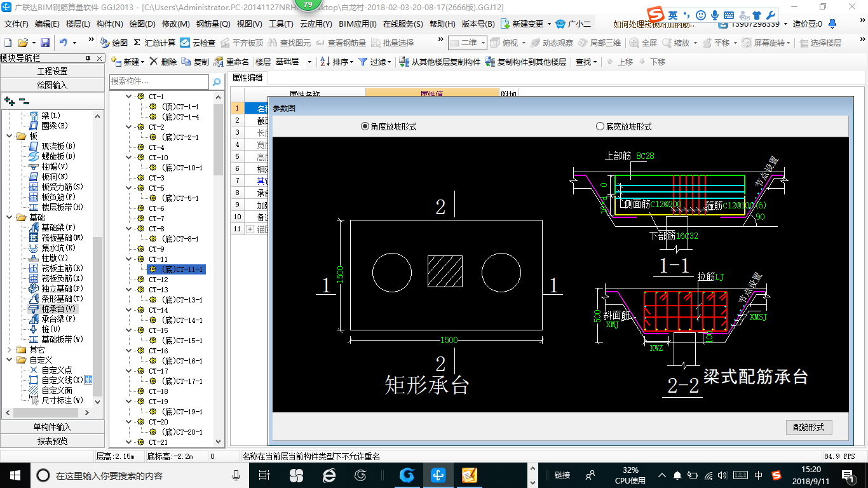Image resolution: width=868 pixels, height=488 pixels.
Task: Run 汇总计算 summary calculation
Action: tap(154, 43)
